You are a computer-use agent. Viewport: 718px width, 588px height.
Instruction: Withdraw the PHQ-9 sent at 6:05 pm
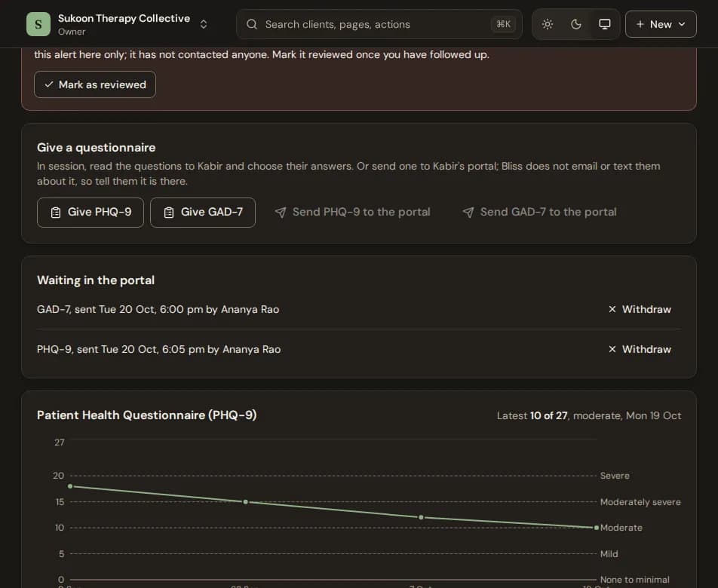(x=640, y=349)
